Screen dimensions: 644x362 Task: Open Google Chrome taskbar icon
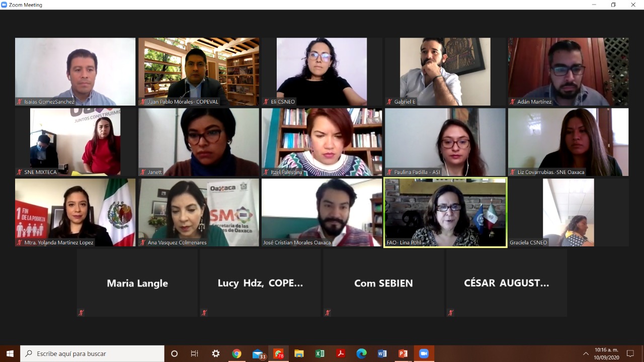click(x=236, y=353)
